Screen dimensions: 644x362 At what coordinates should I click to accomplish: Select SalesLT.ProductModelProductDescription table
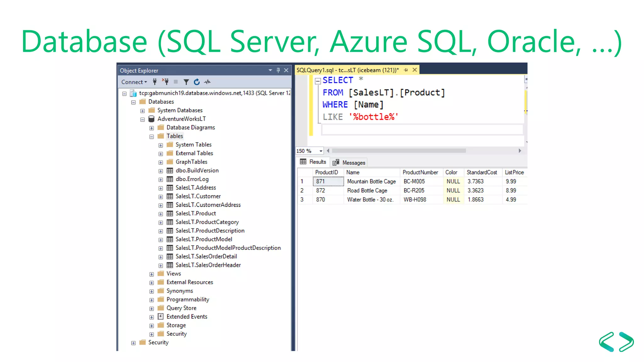point(228,248)
